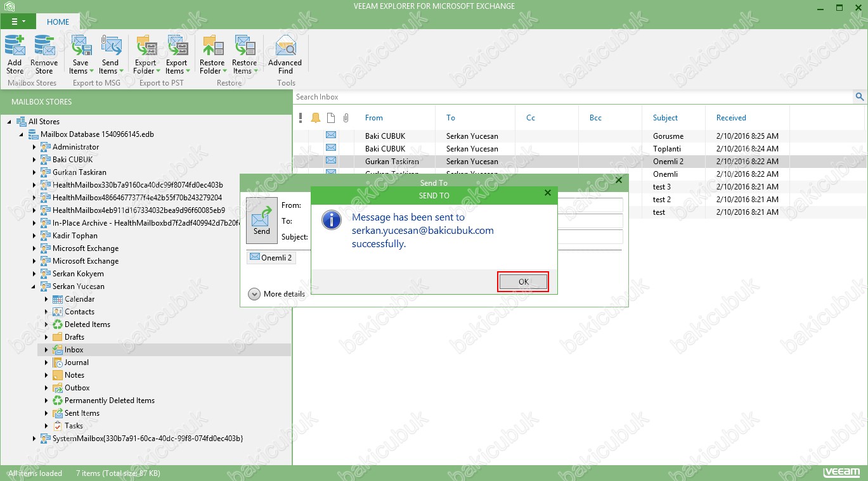Sort by the From column
Viewport: 868px width, 481px height.
tap(374, 118)
